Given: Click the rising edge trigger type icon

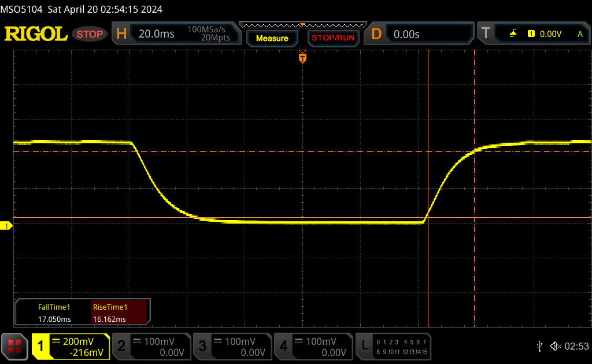Looking at the screenshot, I should point(513,34).
